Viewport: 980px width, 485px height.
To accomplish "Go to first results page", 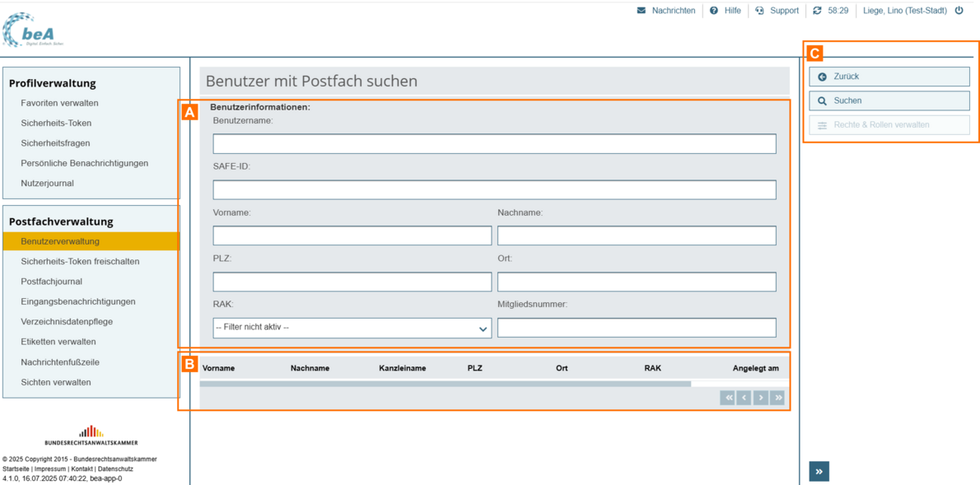I will 727,398.
